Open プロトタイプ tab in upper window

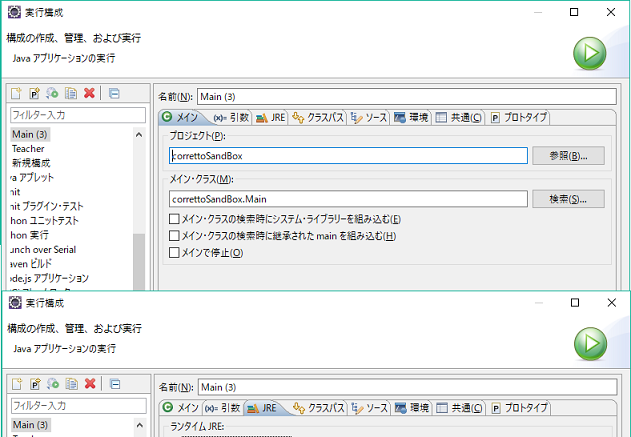[x=519, y=117]
